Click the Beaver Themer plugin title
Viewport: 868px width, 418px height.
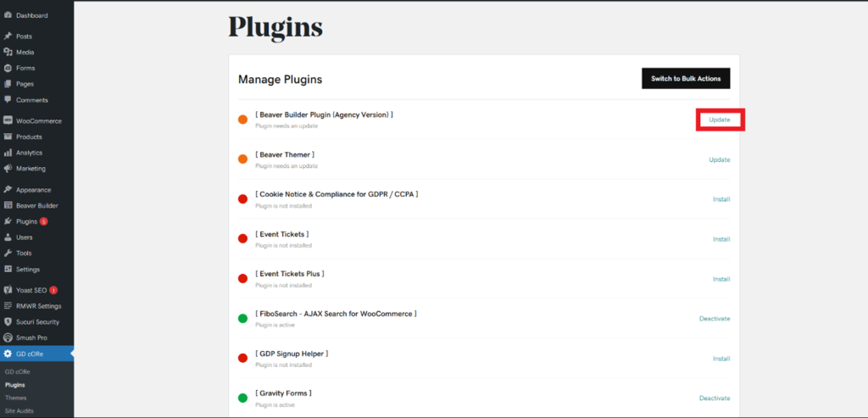pos(285,154)
